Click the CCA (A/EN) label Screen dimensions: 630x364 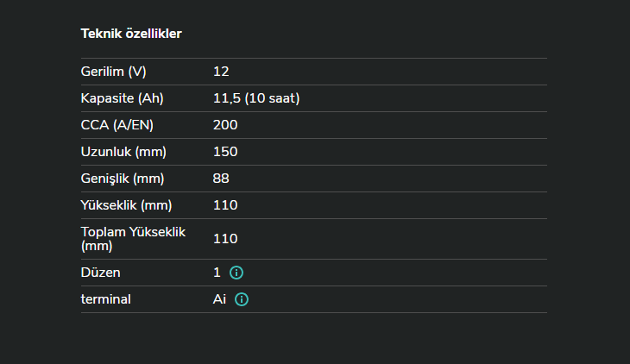click(118, 125)
